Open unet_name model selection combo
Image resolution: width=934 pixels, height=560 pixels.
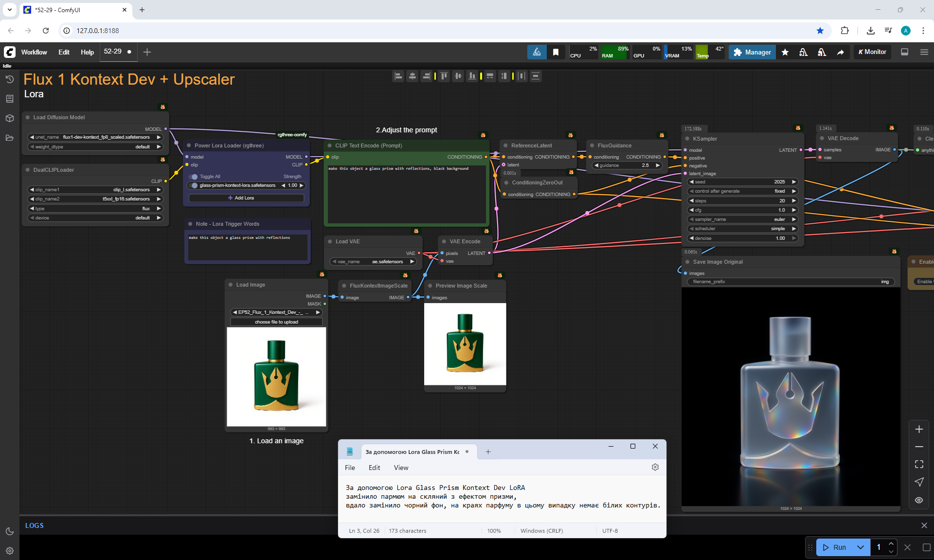(95, 137)
